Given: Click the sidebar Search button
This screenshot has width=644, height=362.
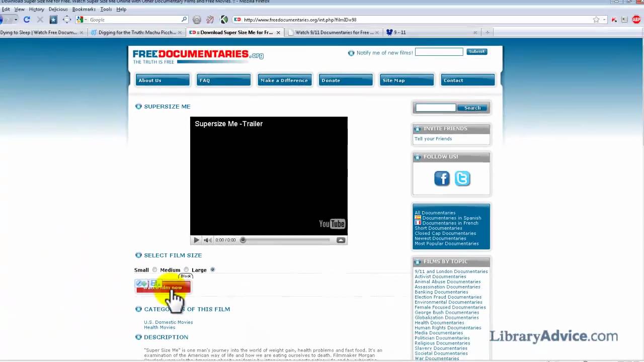Looking at the screenshot, I should click(472, 108).
